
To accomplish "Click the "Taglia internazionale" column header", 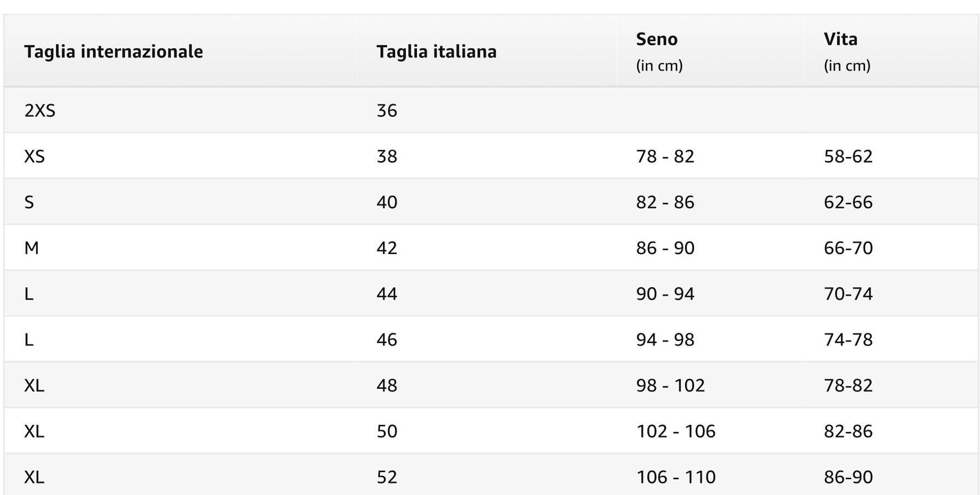I will (113, 52).
